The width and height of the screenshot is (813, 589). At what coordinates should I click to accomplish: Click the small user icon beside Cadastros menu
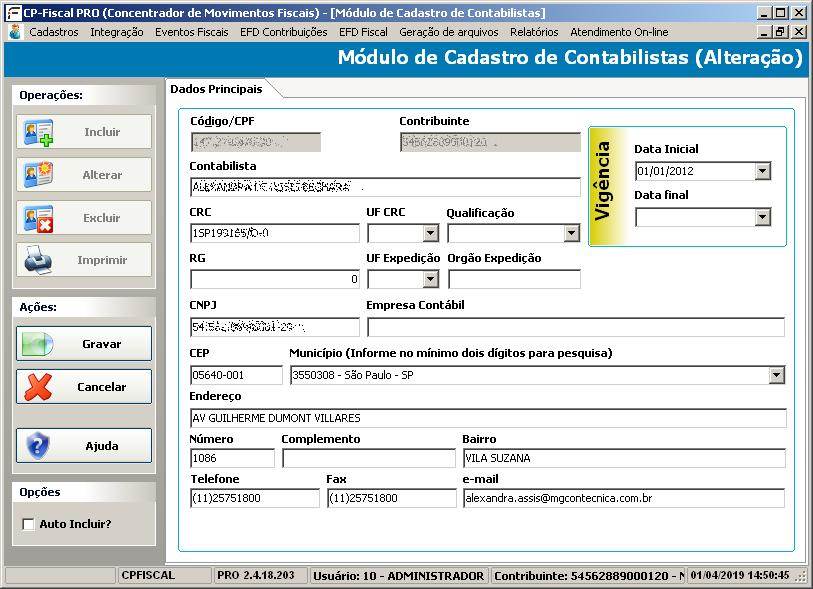(16, 32)
